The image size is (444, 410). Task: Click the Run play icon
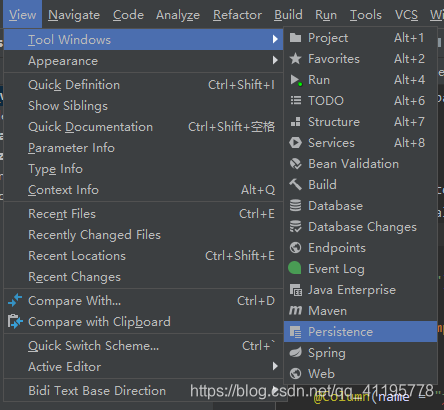click(296, 80)
